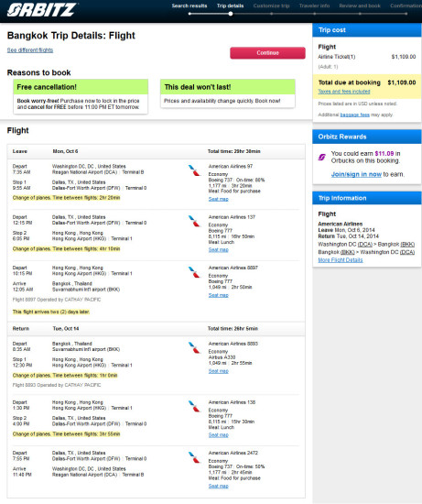Click the Total time: 29hr 30min text

(233, 151)
